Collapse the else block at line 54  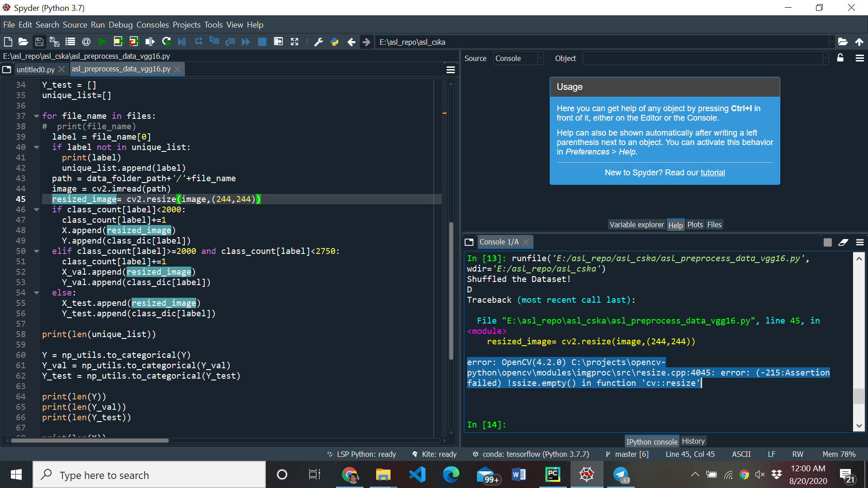[x=36, y=293]
